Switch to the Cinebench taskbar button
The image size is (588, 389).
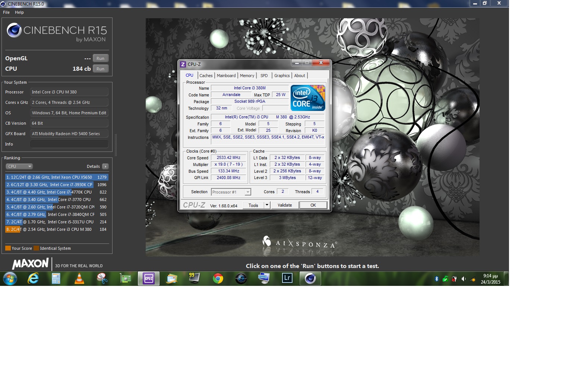[x=310, y=278]
